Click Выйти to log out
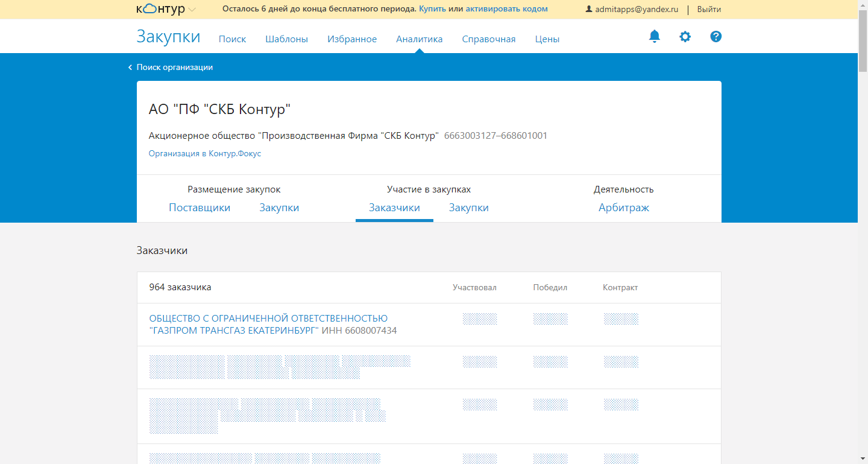868x464 pixels. (709, 9)
